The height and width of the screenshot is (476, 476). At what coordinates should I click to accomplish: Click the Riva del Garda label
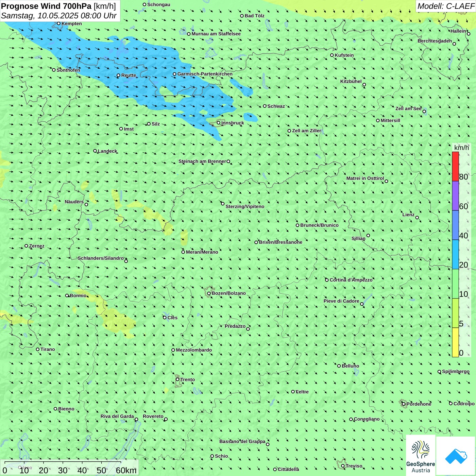[x=117, y=416]
